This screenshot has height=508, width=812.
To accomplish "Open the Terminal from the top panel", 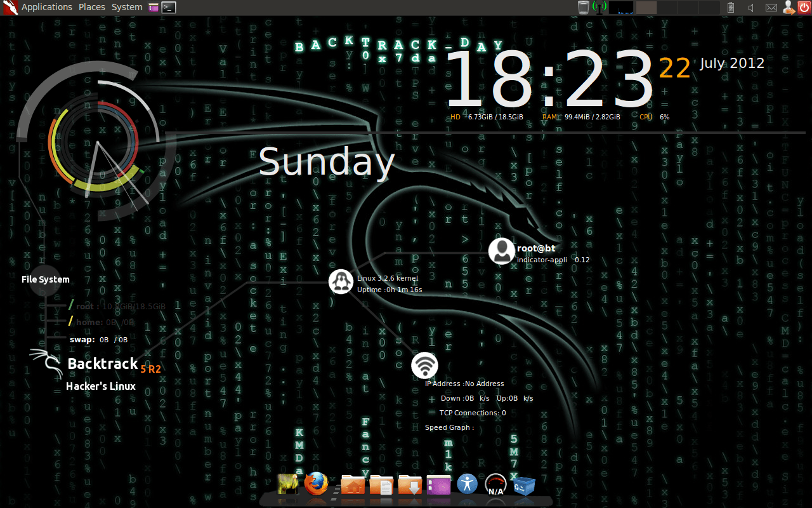I will tap(168, 7).
